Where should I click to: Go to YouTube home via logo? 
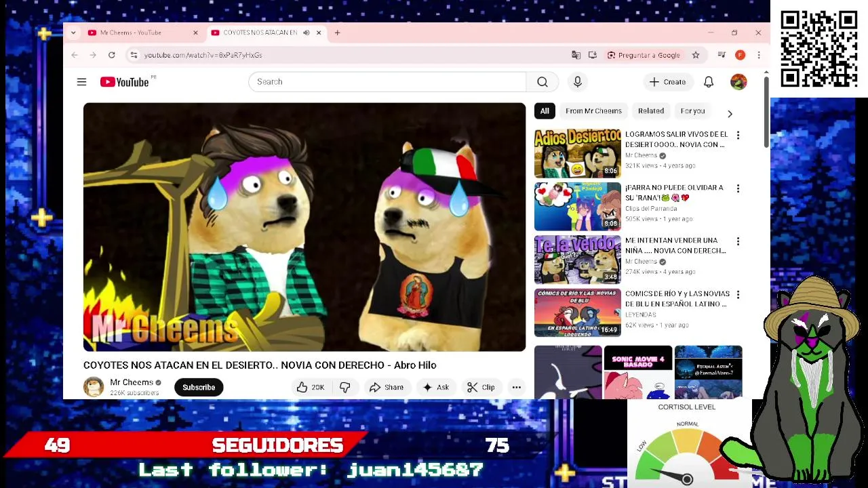click(x=125, y=82)
